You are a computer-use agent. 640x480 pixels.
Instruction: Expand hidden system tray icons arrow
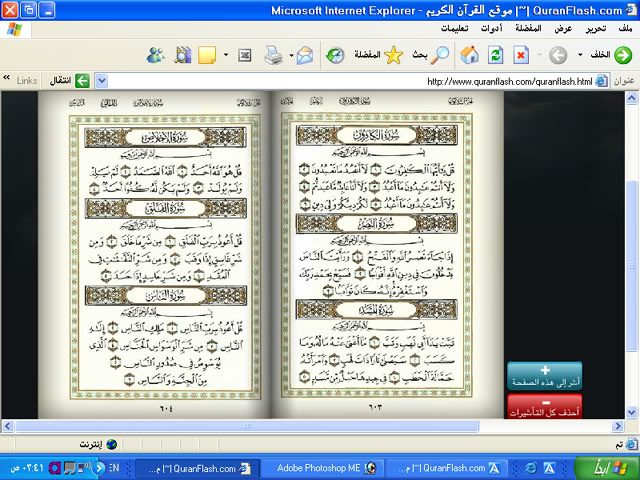98,468
